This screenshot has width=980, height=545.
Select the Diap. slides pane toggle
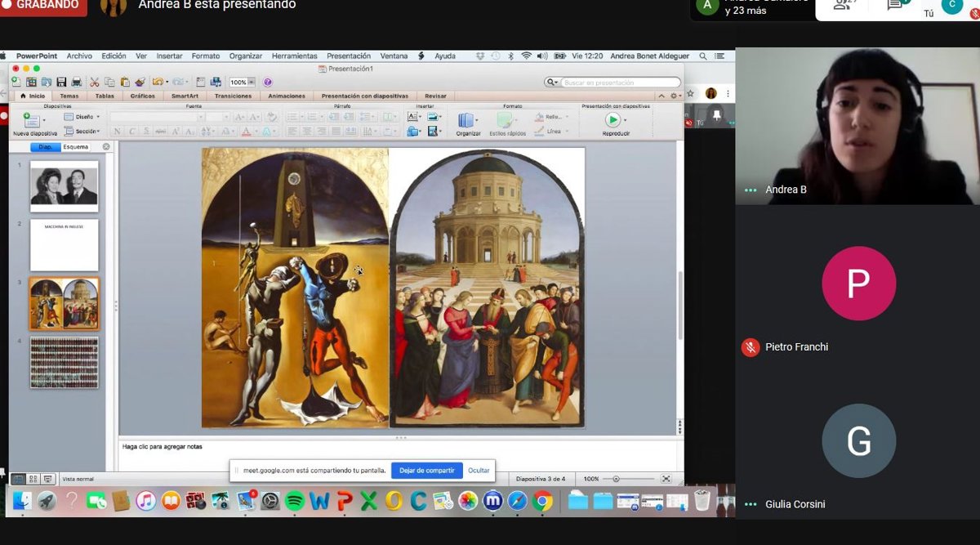click(x=45, y=147)
